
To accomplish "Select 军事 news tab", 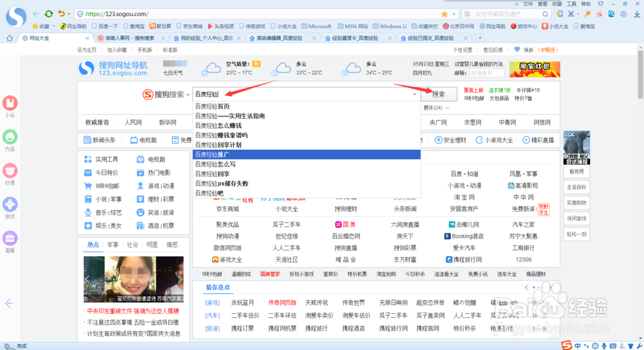I will (x=113, y=244).
